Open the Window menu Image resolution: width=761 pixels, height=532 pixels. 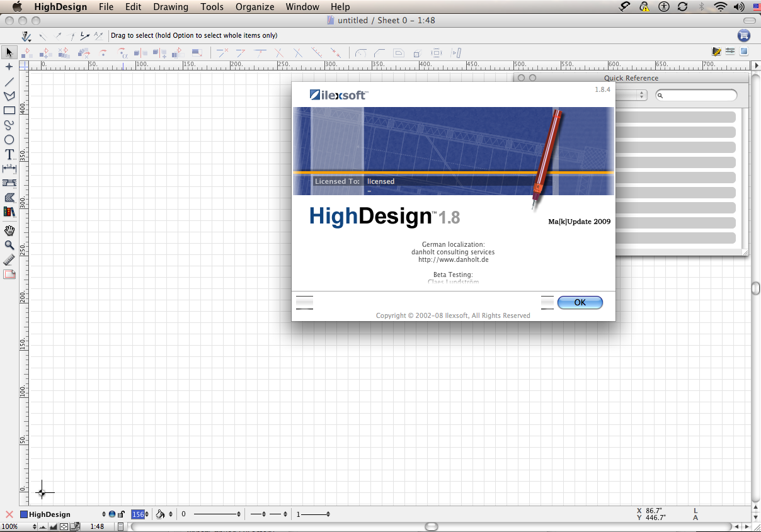(x=302, y=7)
